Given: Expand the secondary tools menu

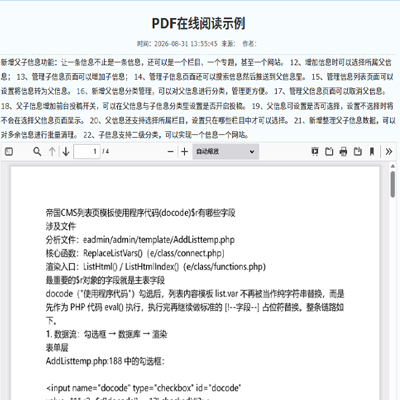Looking at the screenshot, I should point(389,152).
